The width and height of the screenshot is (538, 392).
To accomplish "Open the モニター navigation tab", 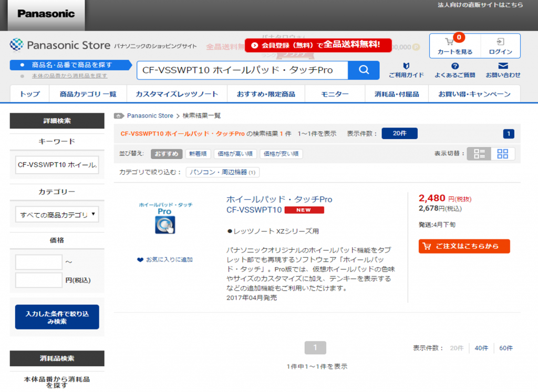I will (x=335, y=94).
